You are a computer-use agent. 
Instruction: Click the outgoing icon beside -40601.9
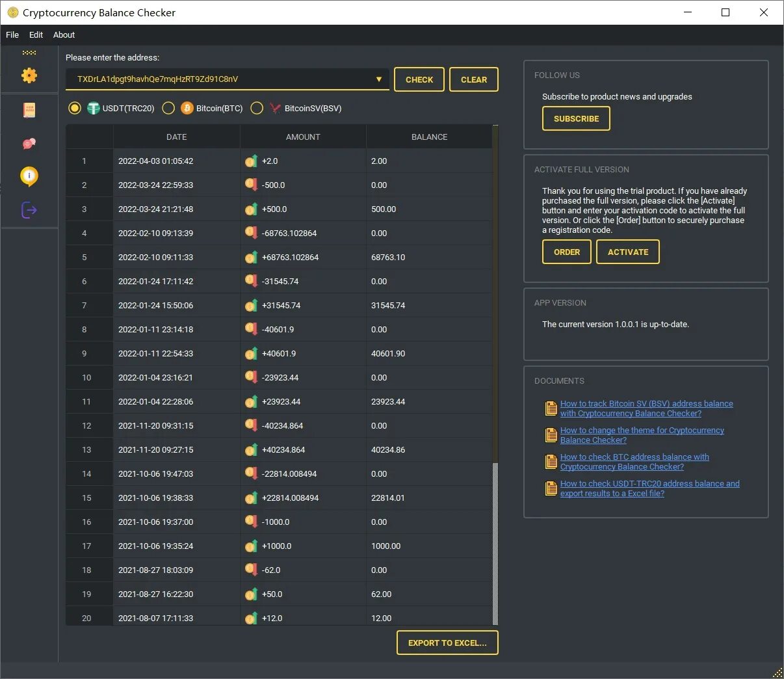pos(251,329)
